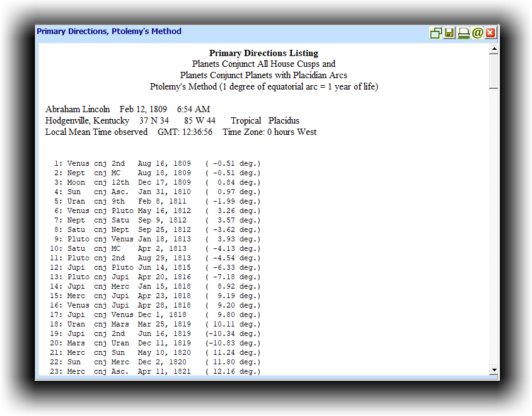Click the 'GMT: 12:36:56' text
532x416 pixels.
click(185, 132)
